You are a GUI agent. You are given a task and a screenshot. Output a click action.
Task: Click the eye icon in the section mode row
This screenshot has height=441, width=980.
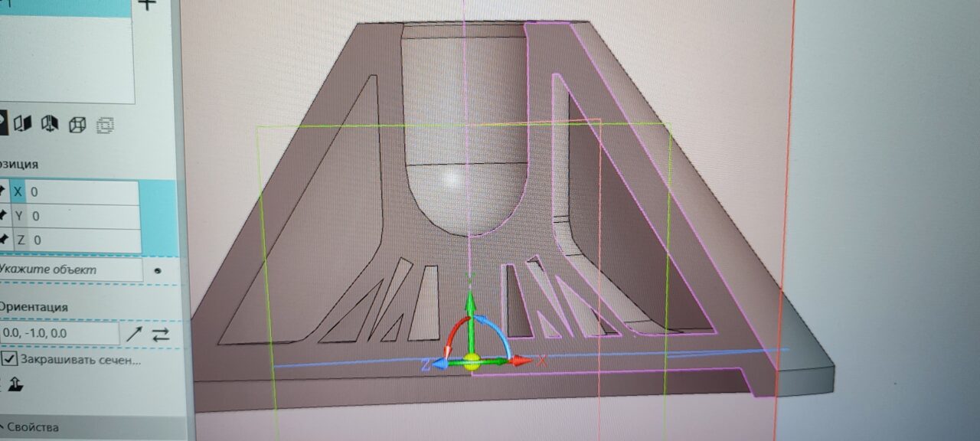[2, 122]
